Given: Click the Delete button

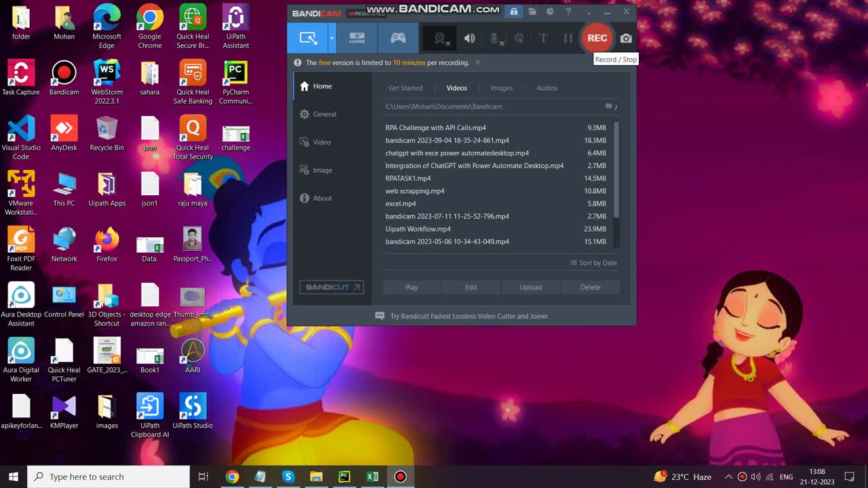Looking at the screenshot, I should (590, 287).
